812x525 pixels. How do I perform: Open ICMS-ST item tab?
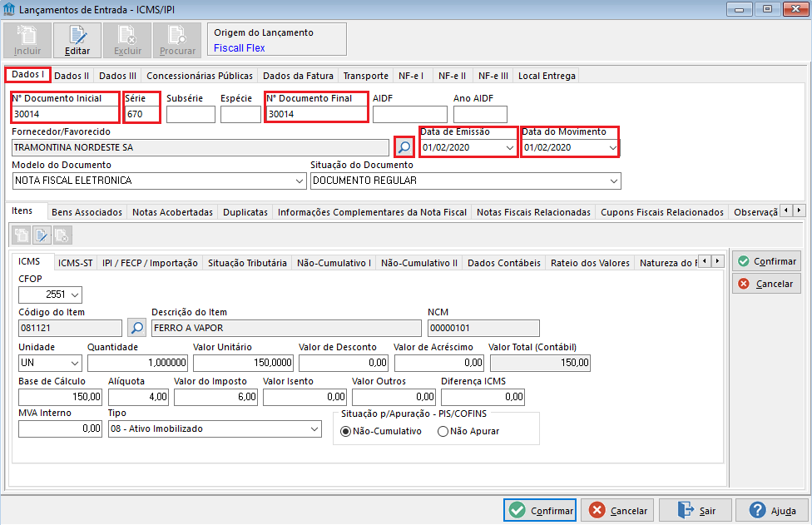click(75, 263)
